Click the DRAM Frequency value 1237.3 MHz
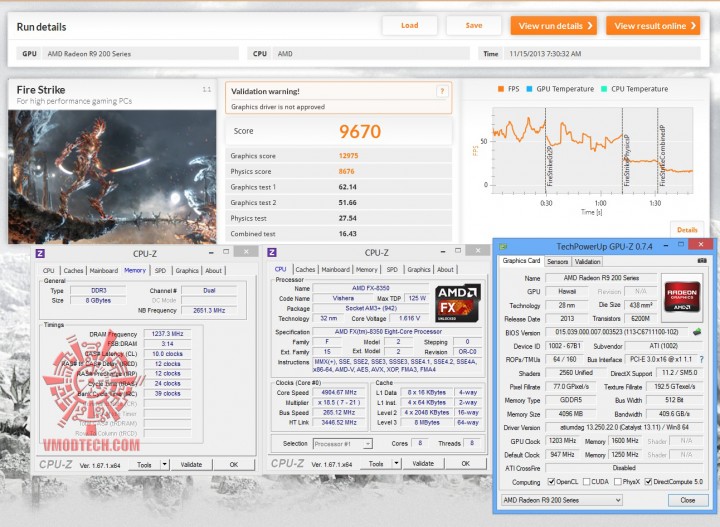The height and width of the screenshot is (527, 720). [167, 334]
